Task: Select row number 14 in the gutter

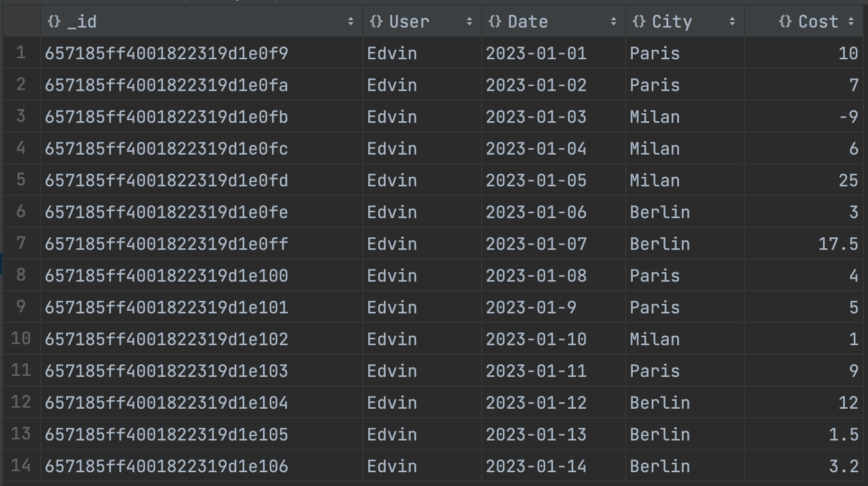Action: [x=21, y=466]
